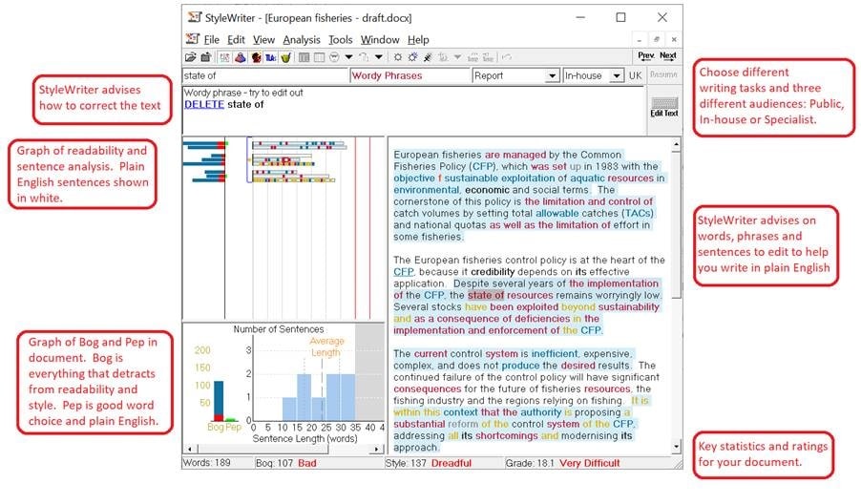This screenshot has width=861, height=504.
Task: Click the clipboard icon beside the folder icon
Action: 206,57
